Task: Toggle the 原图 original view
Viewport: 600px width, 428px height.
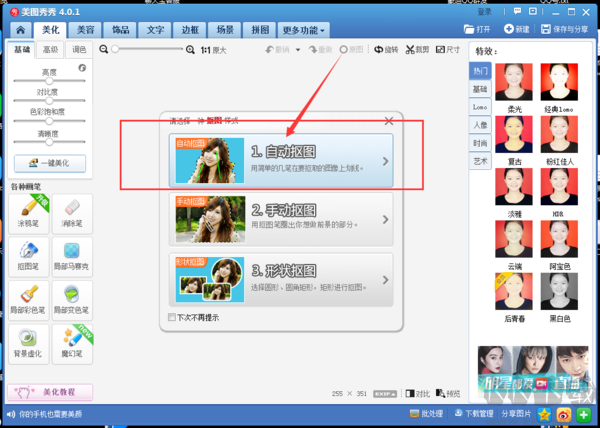Action: (351, 50)
